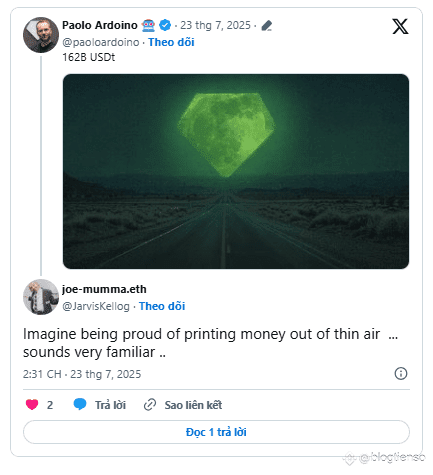Open the joe-mumma.eth display name
Viewport: 433px width, 475px height.
pos(104,289)
